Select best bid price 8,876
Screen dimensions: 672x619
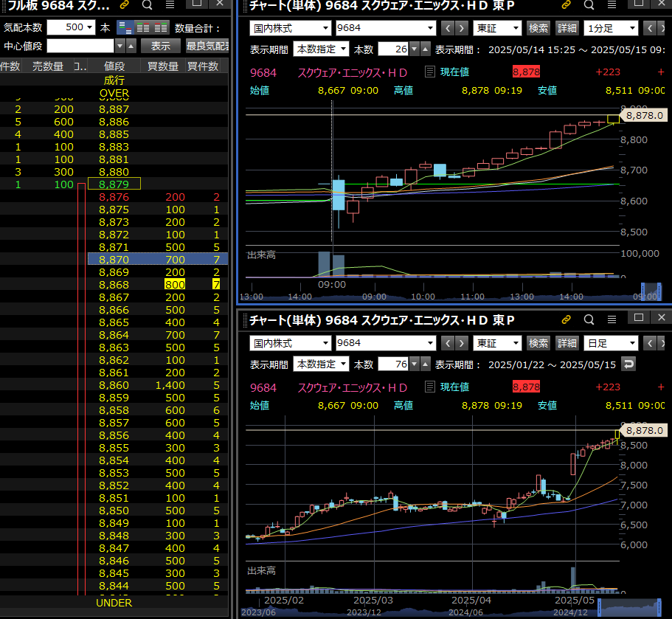coord(114,197)
